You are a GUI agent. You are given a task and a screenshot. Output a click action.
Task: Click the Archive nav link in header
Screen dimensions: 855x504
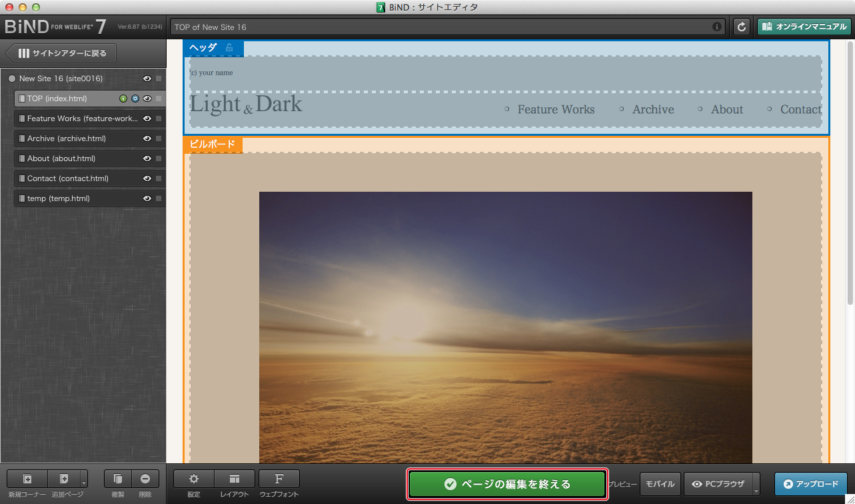coord(653,109)
